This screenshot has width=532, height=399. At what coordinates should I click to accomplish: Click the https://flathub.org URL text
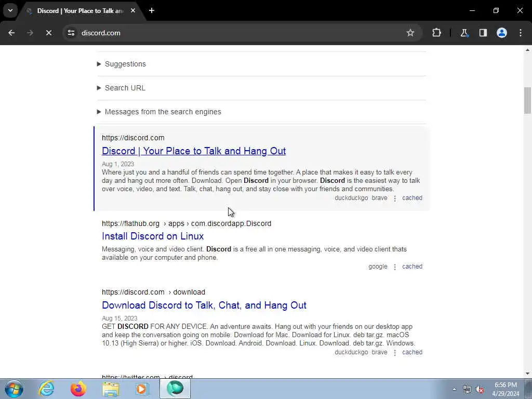click(x=130, y=223)
